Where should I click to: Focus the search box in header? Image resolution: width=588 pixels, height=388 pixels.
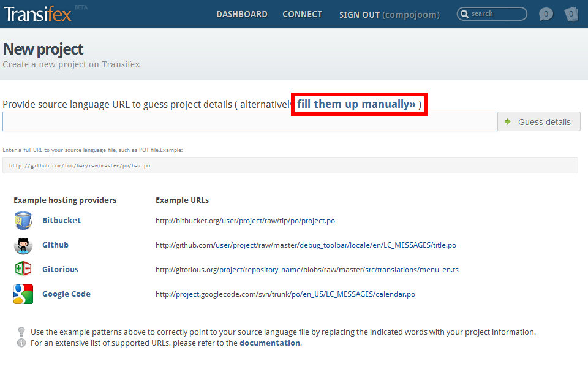click(492, 14)
